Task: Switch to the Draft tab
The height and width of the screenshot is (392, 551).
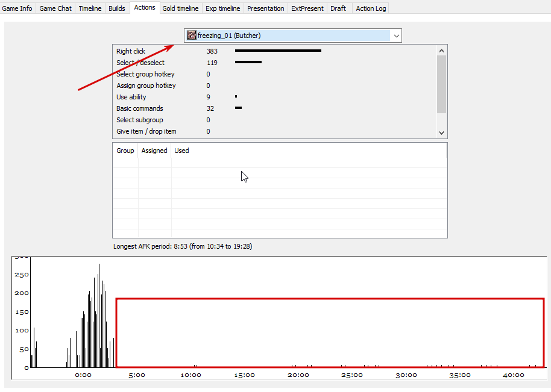Action: [338, 8]
